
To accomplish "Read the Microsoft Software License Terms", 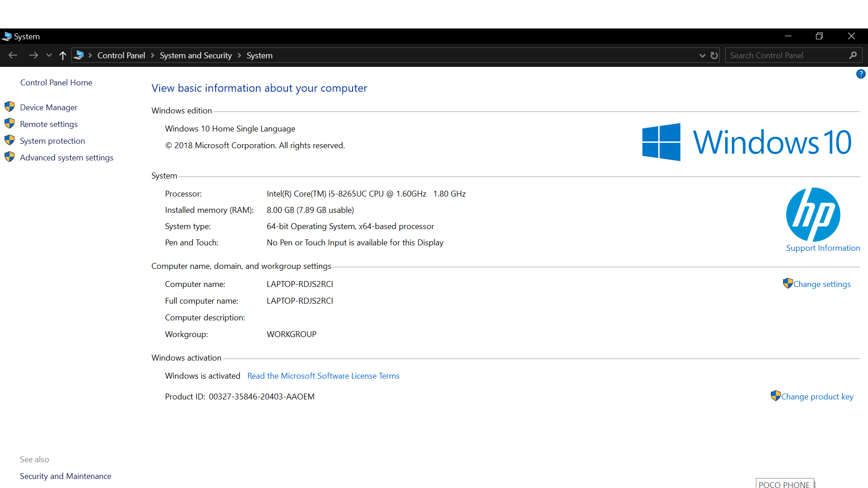I will tap(323, 375).
